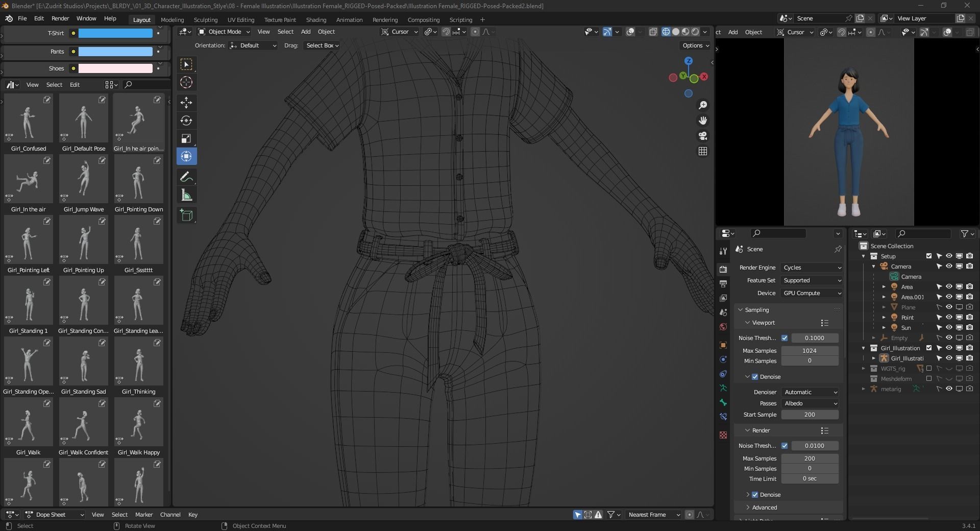
Task: Click the Shoes pink color swatch
Action: coord(115,68)
